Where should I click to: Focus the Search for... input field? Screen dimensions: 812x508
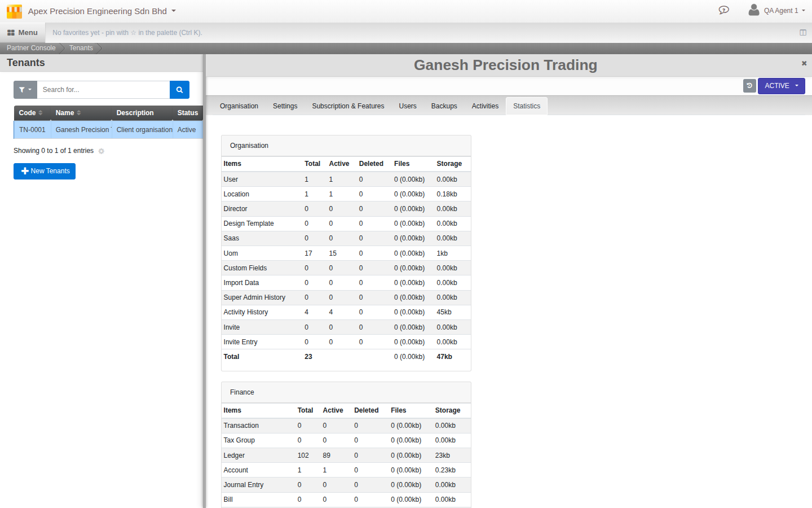click(103, 90)
